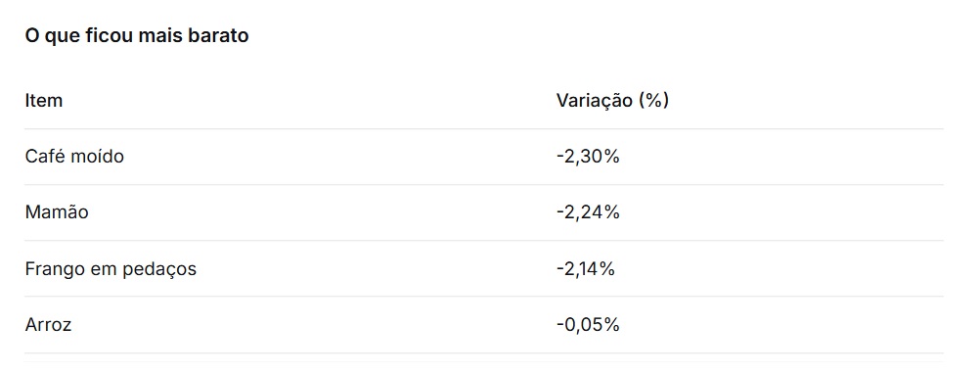Click the -0,05% value for Arroz
The width and height of the screenshot is (980, 373).
(588, 325)
